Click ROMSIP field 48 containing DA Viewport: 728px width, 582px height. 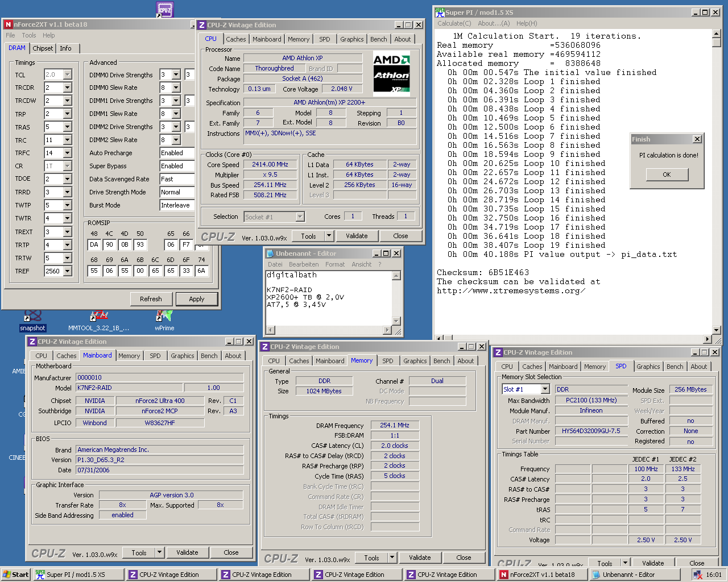pos(94,244)
